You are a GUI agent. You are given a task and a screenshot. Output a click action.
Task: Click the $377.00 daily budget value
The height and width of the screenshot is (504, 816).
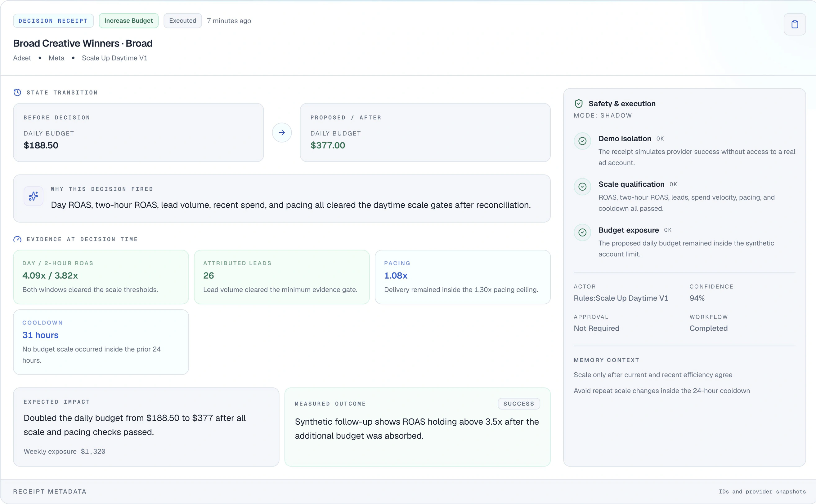pos(328,145)
